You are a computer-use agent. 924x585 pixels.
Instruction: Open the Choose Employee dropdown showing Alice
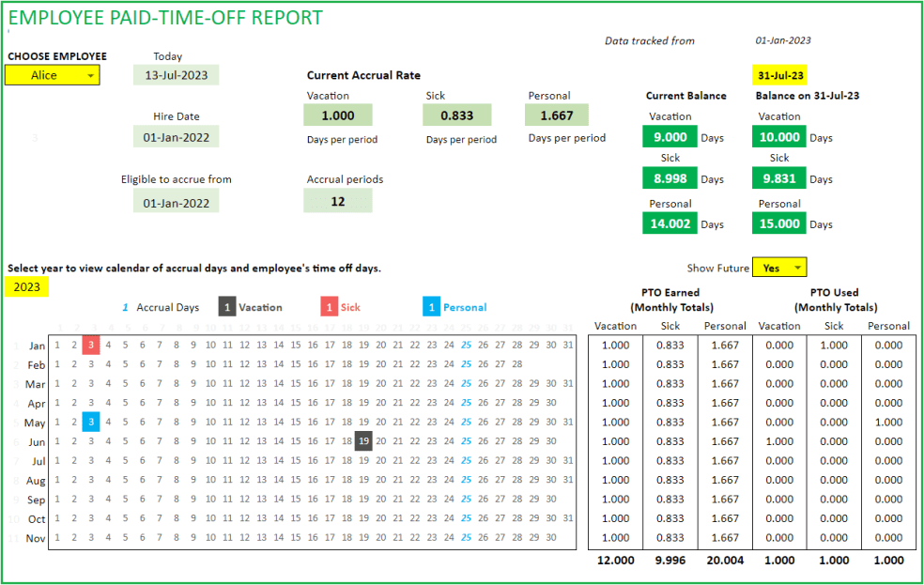[x=52, y=74]
